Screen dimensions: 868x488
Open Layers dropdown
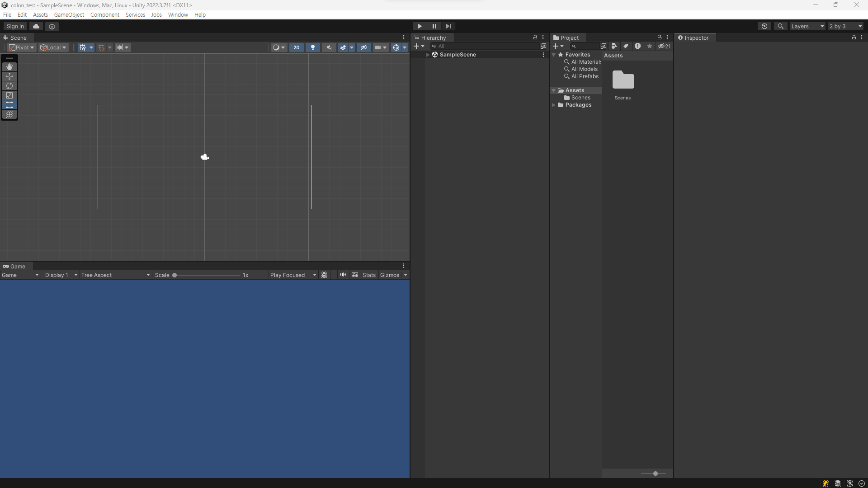807,26
